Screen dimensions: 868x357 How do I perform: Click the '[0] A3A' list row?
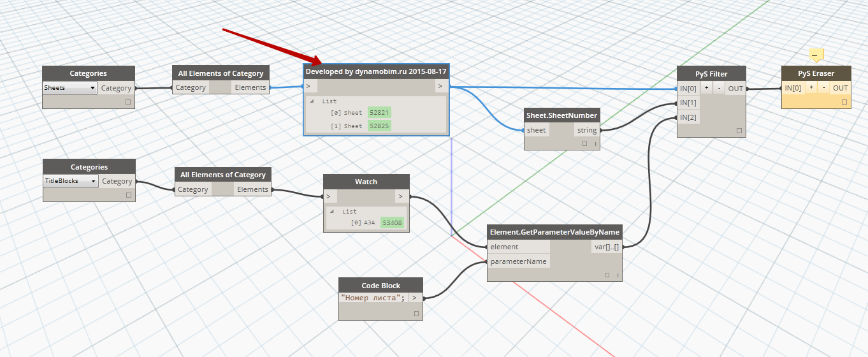coord(377,222)
